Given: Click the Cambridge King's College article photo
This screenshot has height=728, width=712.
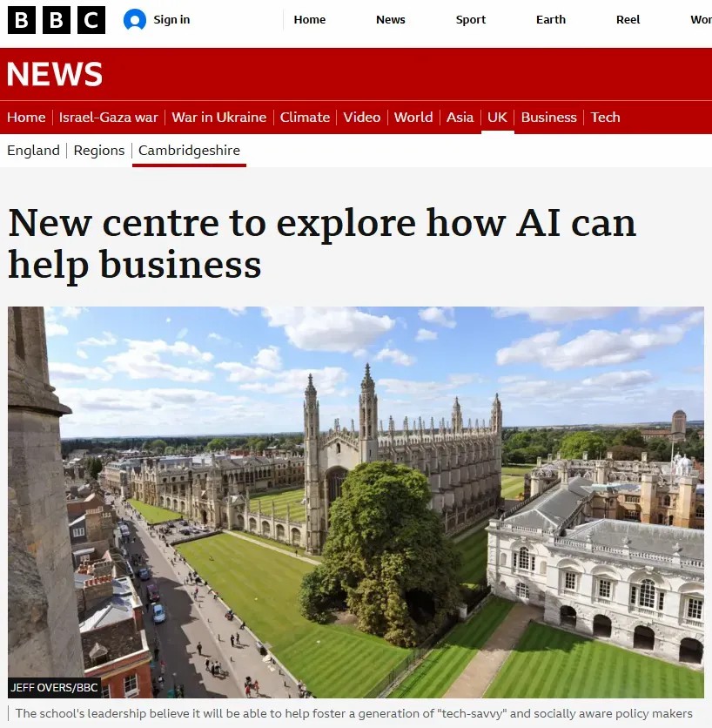Looking at the screenshot, I should [356, 502].
